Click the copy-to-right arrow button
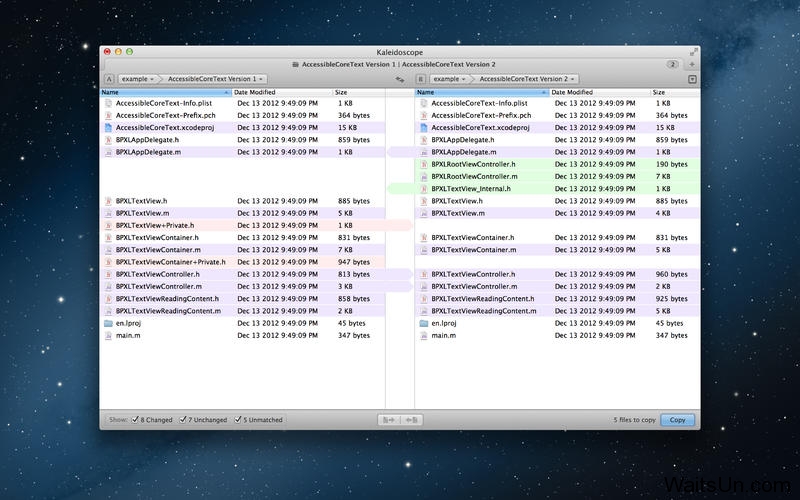Screen dimensions: 800x500 388,420
